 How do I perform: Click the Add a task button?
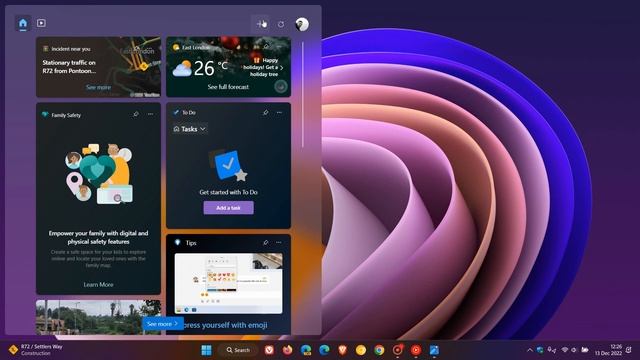229,208
